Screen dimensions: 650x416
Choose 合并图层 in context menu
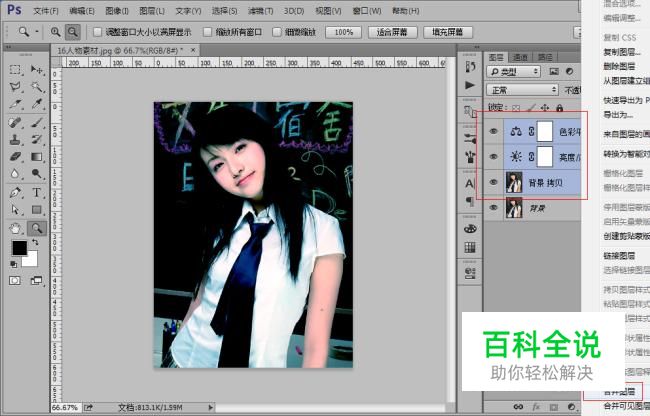pos(619,392)
